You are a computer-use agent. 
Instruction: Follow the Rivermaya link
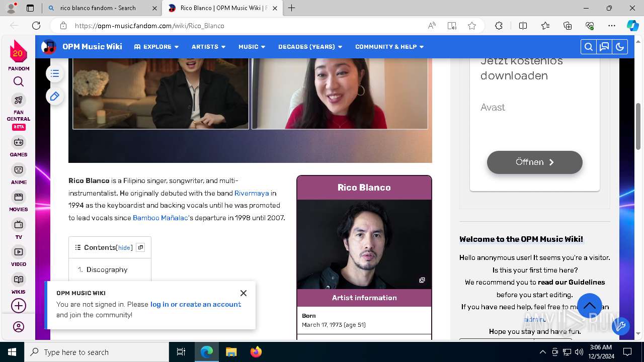coord(252,193)
